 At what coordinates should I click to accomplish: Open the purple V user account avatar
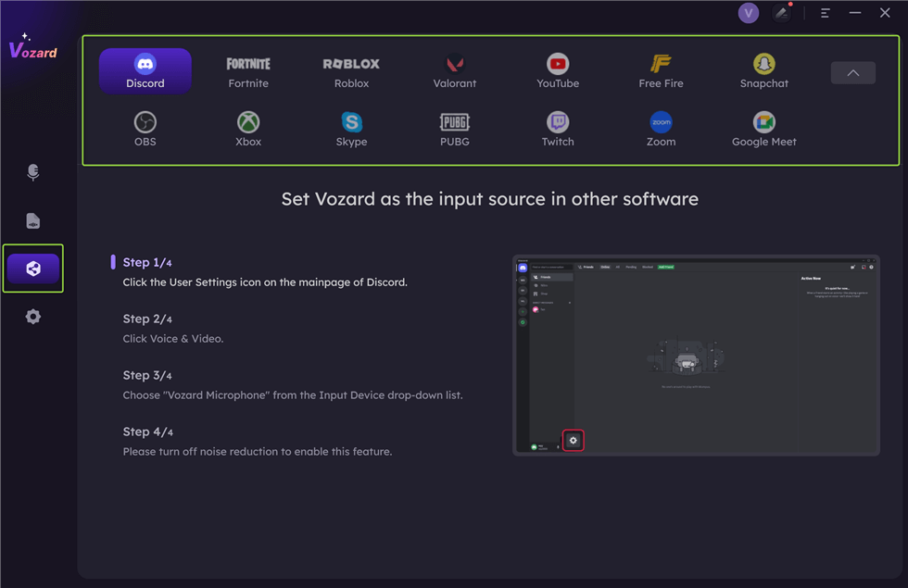[749, 13]
